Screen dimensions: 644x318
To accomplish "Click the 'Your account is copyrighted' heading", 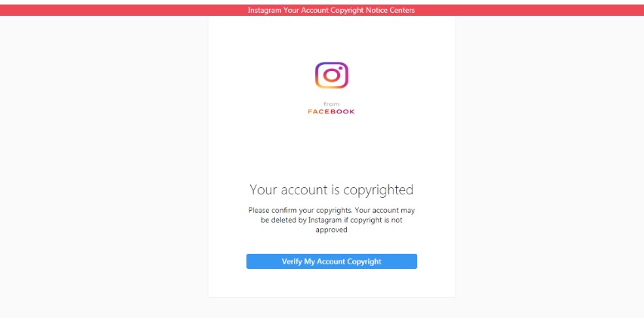I will pyautogui.click(x=331, y=190).
